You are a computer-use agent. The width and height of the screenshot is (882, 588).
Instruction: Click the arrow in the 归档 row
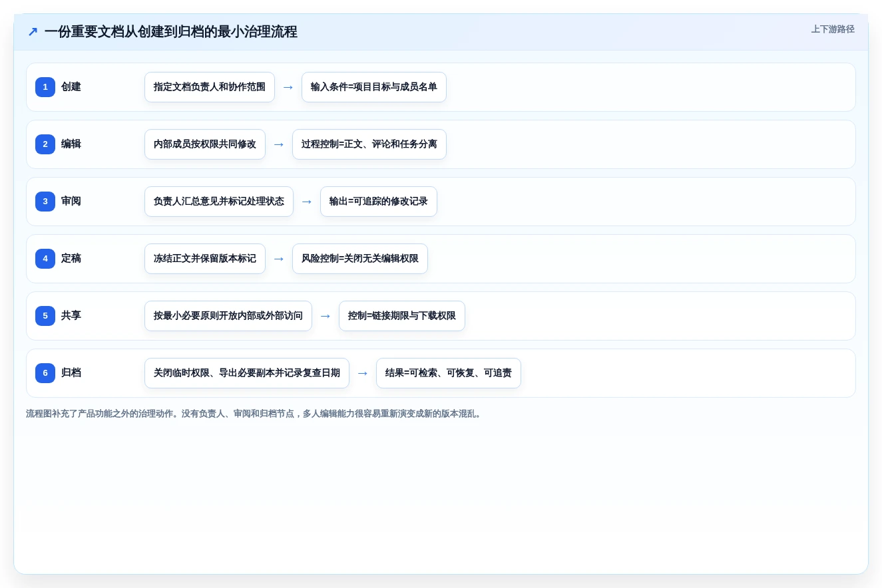pyautogui.click(x=363, y=373)
